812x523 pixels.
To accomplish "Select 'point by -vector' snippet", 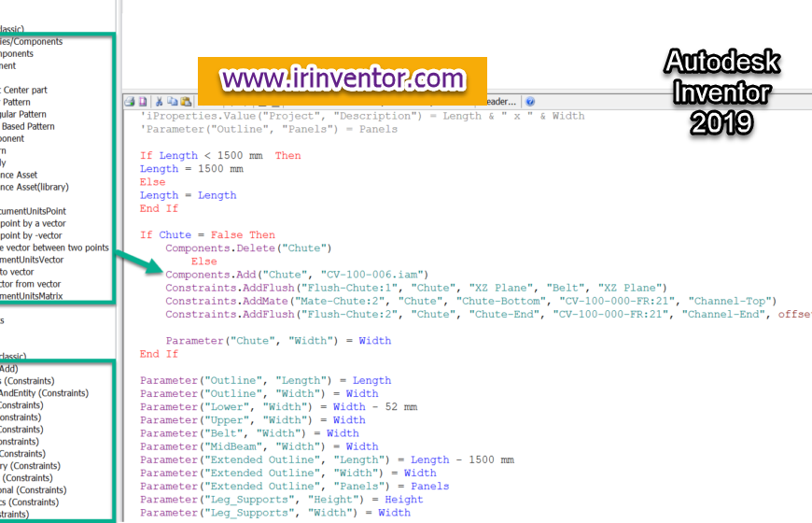I will click(31, 236).
